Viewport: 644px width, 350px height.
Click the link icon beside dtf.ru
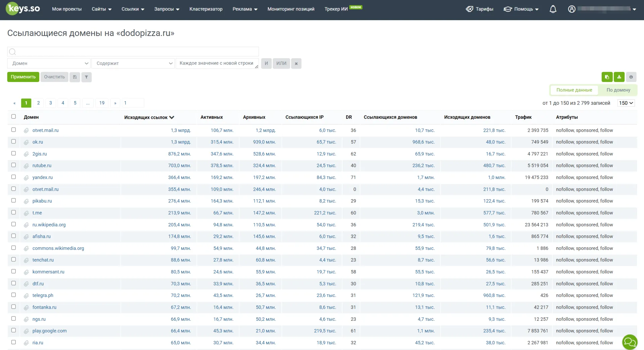coord(26,284)
